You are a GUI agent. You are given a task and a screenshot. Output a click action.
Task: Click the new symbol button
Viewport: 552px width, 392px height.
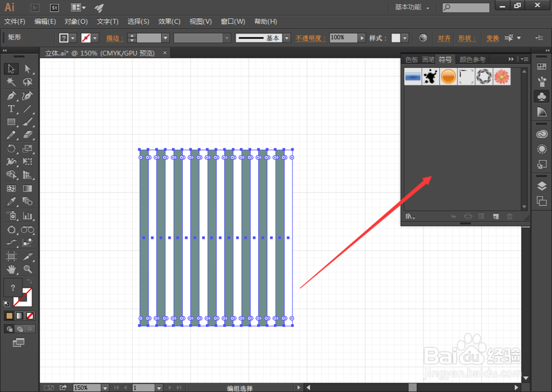[x=496, y=217]
